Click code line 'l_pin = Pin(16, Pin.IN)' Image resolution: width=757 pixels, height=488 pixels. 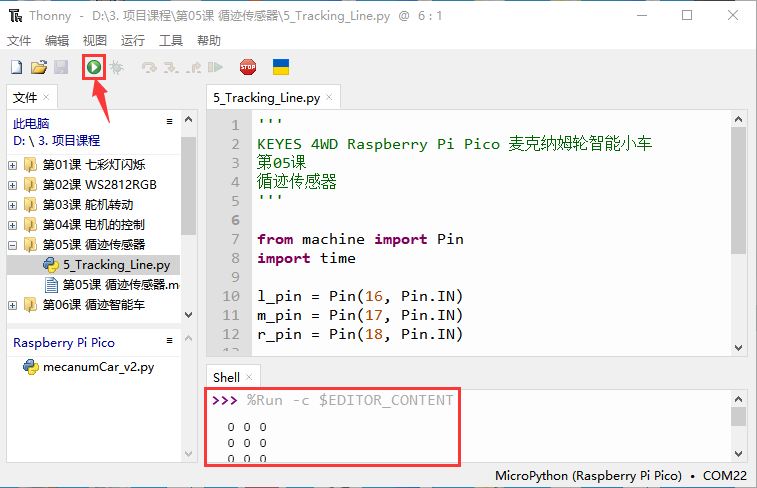tap(360, 296)
